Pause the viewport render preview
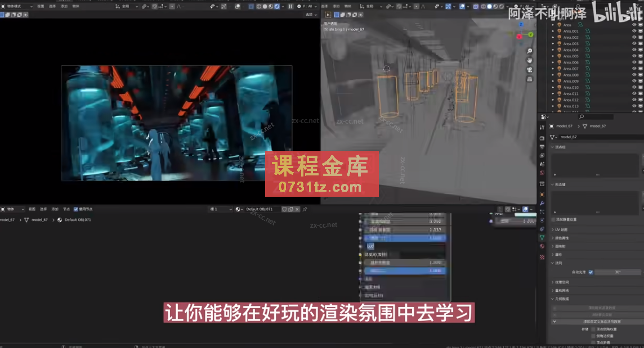 [x=291, y=7]
